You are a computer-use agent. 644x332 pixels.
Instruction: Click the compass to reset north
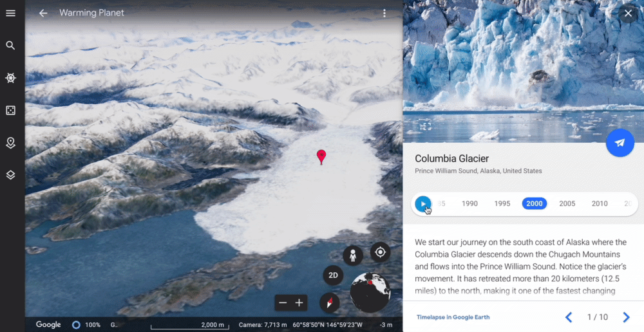(329, 303)
